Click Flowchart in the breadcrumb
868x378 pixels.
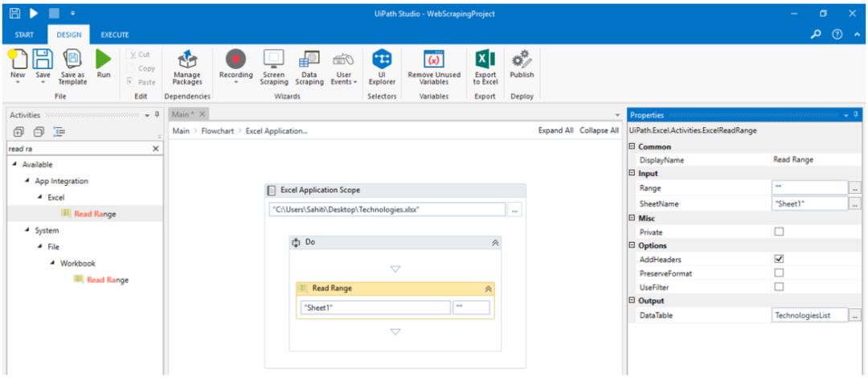click(x=218, y=131)
